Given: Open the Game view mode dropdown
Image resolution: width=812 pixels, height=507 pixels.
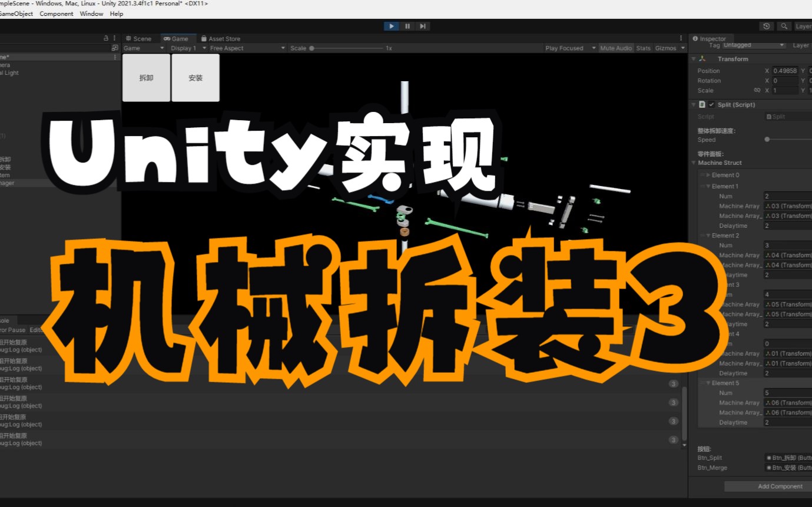Looking at the screenshot, I should coord(144,48).
